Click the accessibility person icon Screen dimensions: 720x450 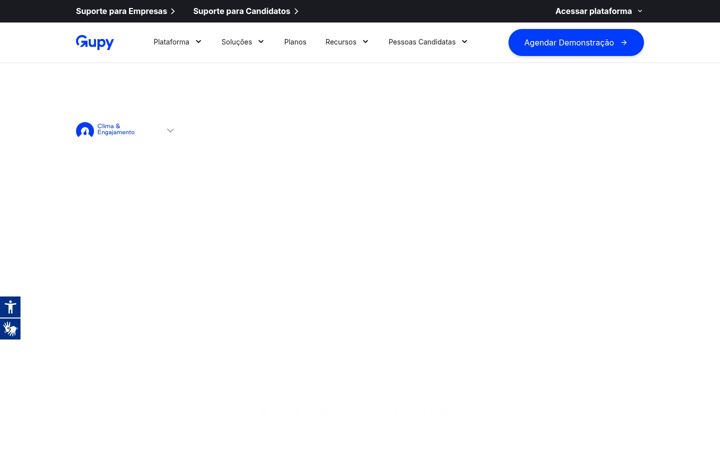pyautogui.click(x=10, y=307)
